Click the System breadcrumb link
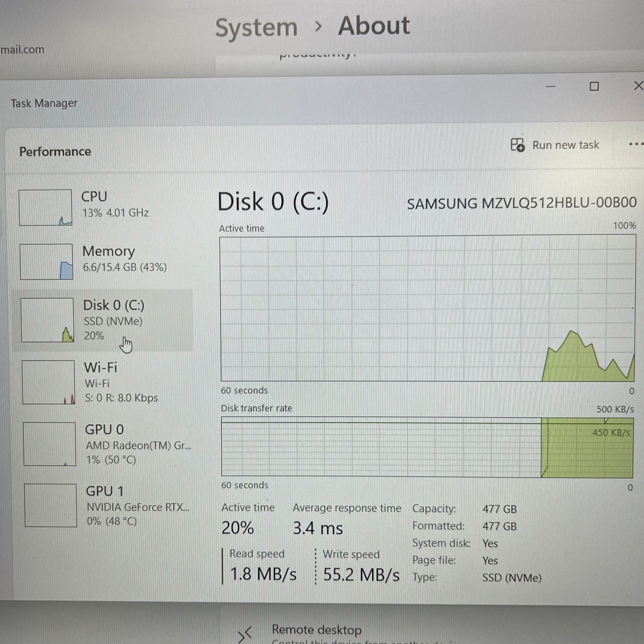 click(x=256, y=27)
